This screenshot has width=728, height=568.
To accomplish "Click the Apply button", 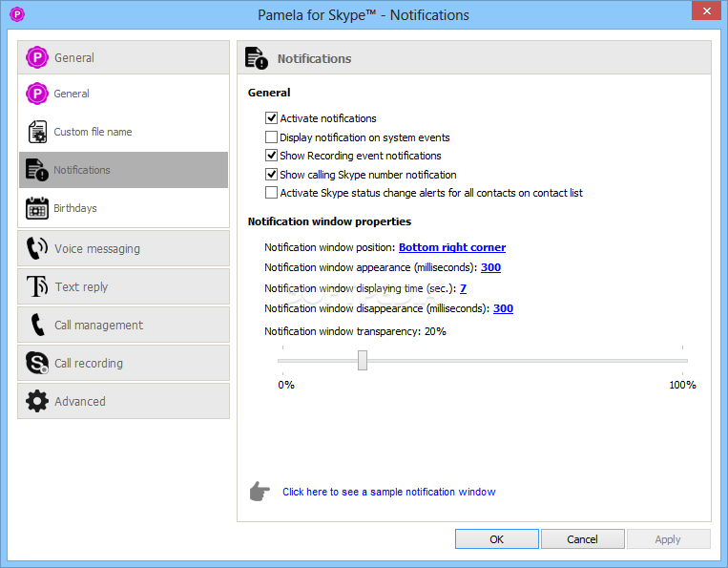I will pyautogui.click(x=668, y=538).
